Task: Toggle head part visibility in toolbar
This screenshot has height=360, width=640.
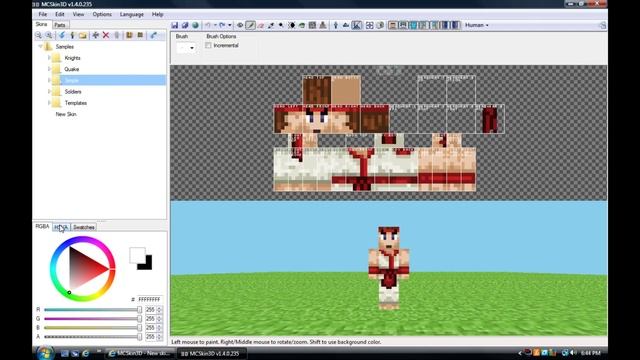Action: point(392,25)
